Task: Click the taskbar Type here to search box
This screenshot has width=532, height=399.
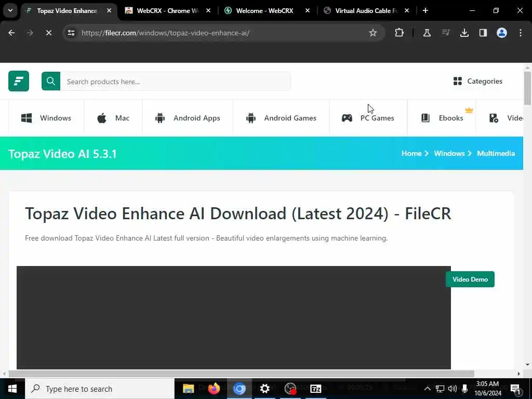Action: point(99,389)
